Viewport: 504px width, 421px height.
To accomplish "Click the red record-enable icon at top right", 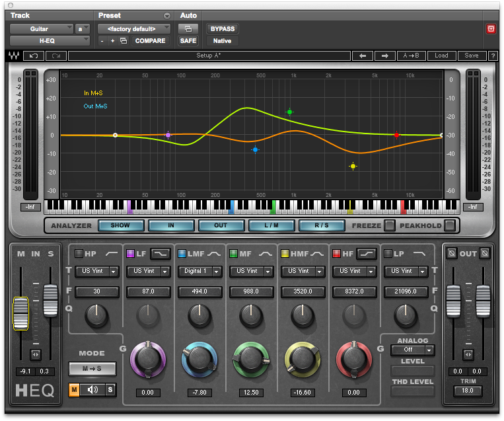I will (x=491, y=29).
